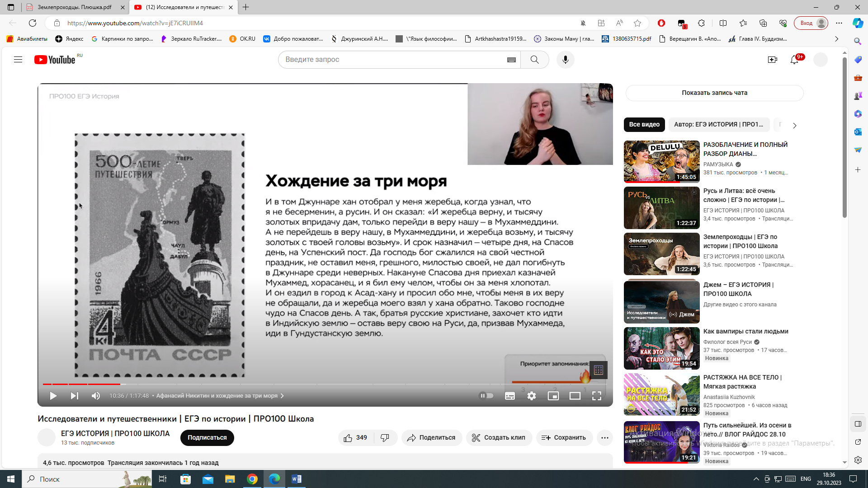Select the Все видео filter chip
This screenshot has height=488, width=868.
click(644, 124)
